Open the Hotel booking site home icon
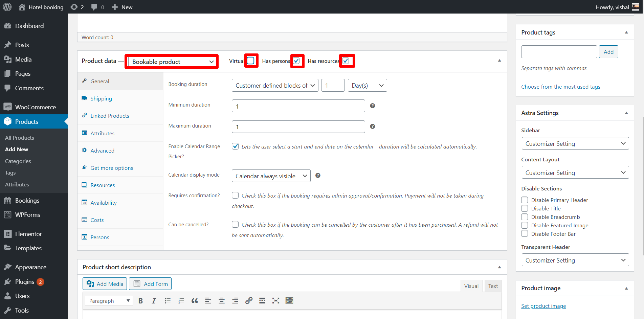 tap(22, 7)
